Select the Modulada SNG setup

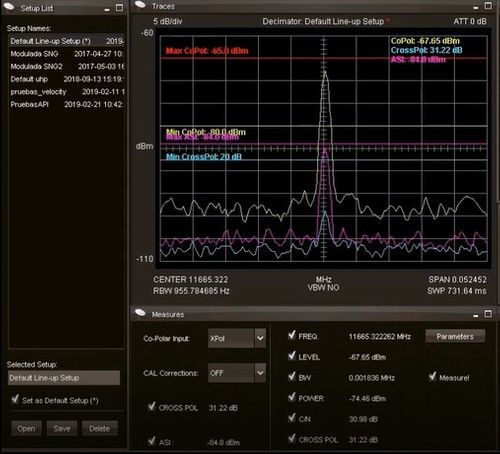click(67, 54)
